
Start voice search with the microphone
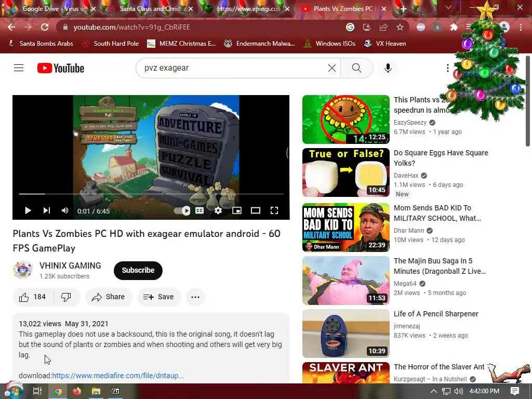(388, 68)
